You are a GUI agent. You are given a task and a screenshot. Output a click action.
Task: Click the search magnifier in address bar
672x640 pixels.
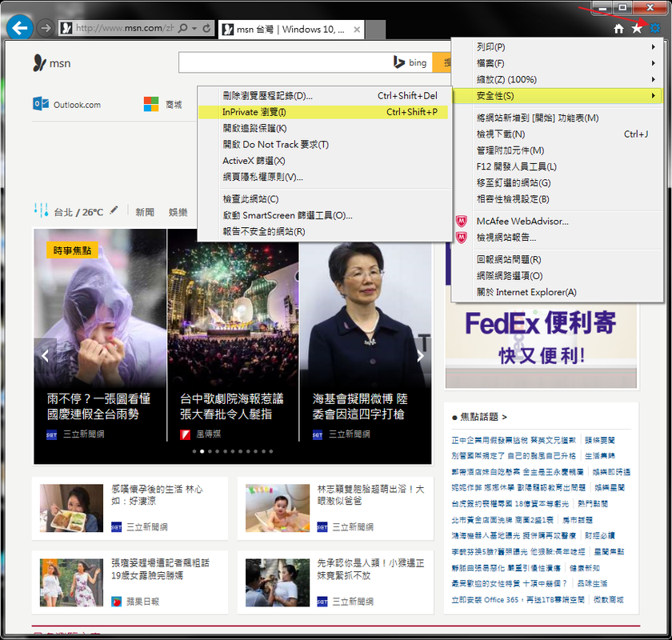(x=182, y=28)
